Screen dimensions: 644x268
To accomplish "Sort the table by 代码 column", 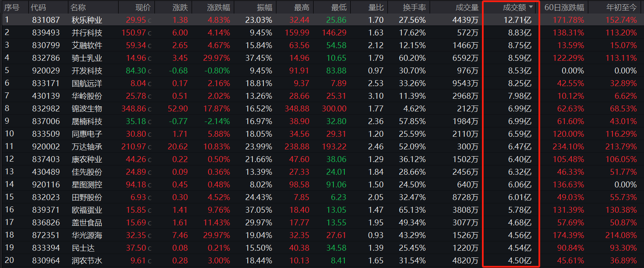I will point(39,7).
